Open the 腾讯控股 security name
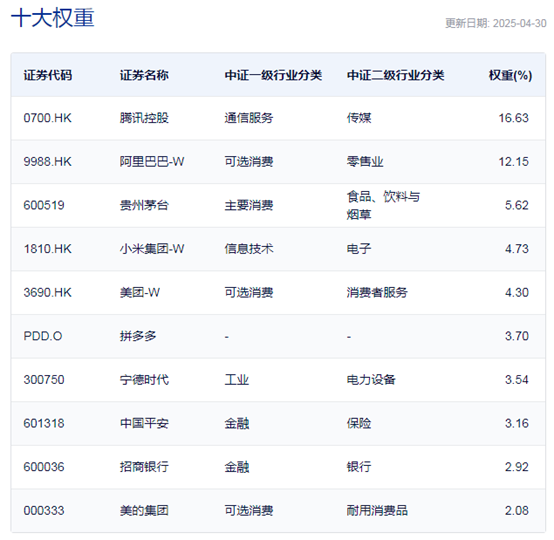 click(144, 118)
